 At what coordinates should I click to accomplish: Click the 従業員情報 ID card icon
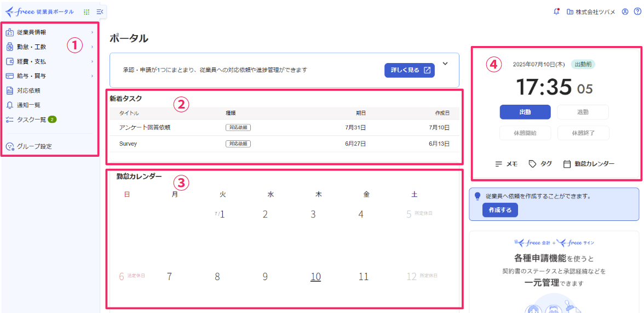(10, 32)
